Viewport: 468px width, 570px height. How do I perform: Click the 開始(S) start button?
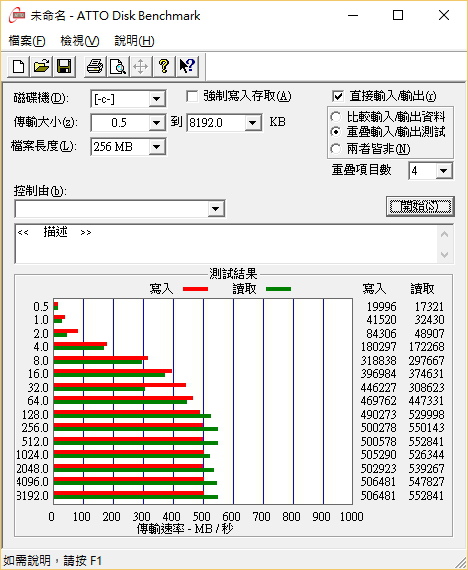pos(420,206)
